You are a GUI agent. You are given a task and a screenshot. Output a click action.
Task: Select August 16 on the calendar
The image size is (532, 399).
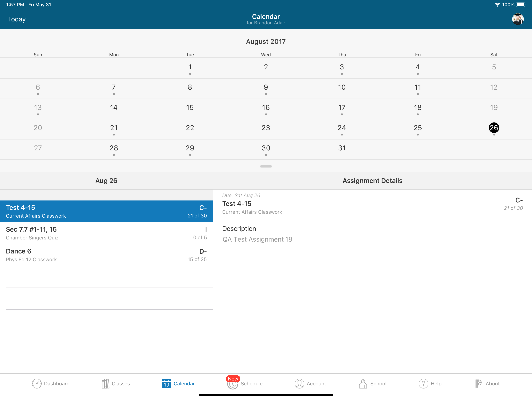266,108
